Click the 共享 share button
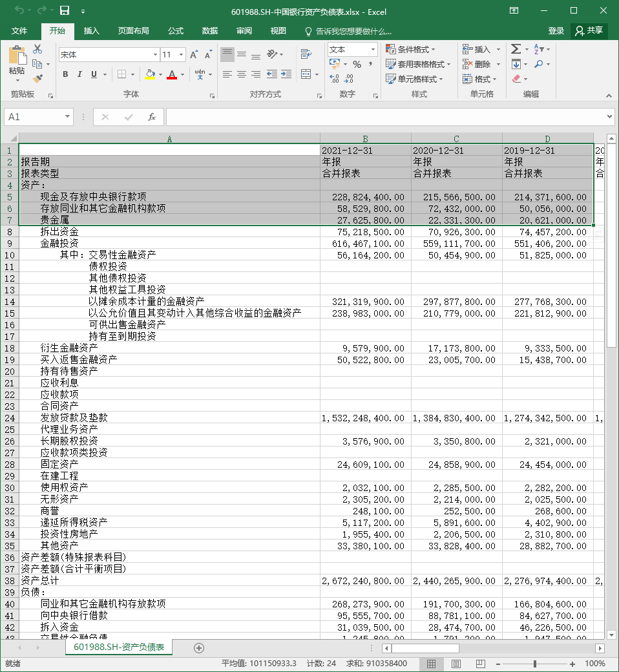This screenshot has width=619, height=672. click(x=589, y=31)
